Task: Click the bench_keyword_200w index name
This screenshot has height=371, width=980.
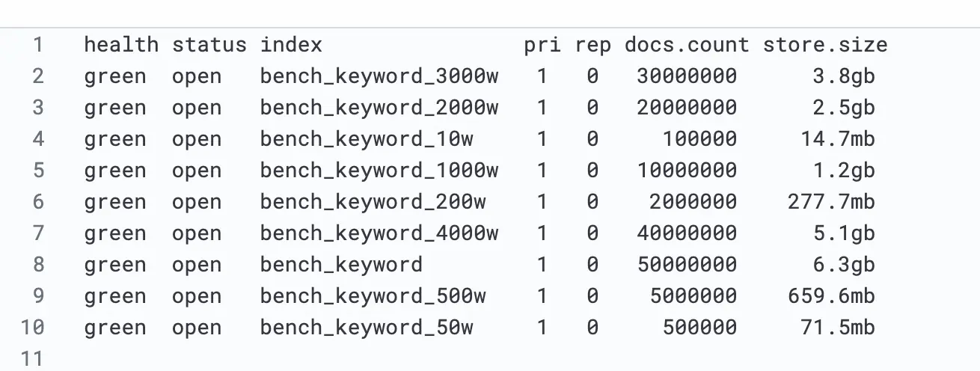Action: 373,202
